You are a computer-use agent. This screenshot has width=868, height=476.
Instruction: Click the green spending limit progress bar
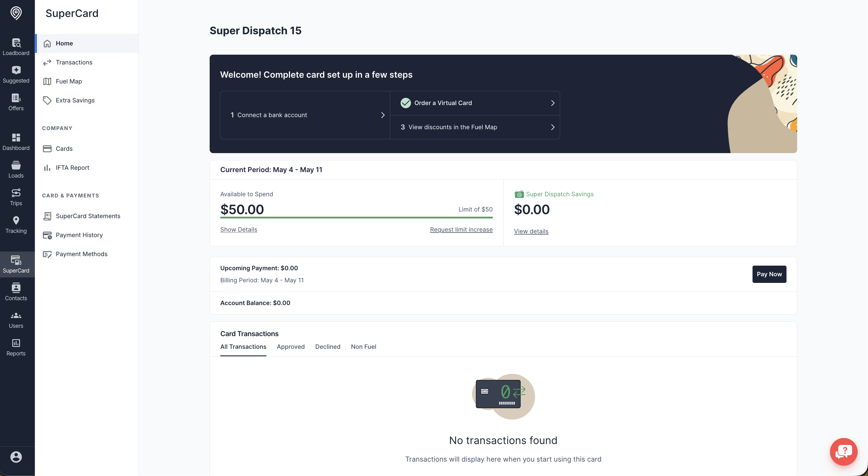(356, 218)
